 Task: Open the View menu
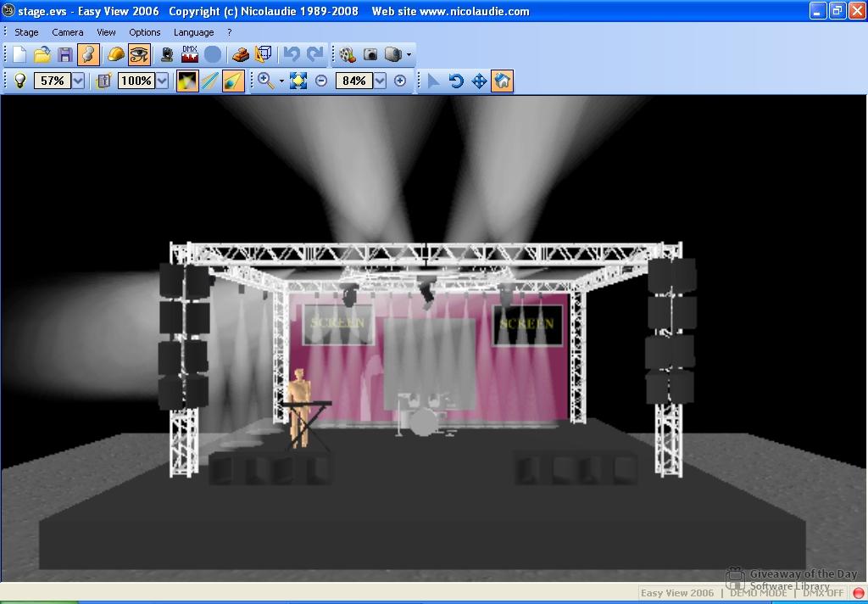106,32
